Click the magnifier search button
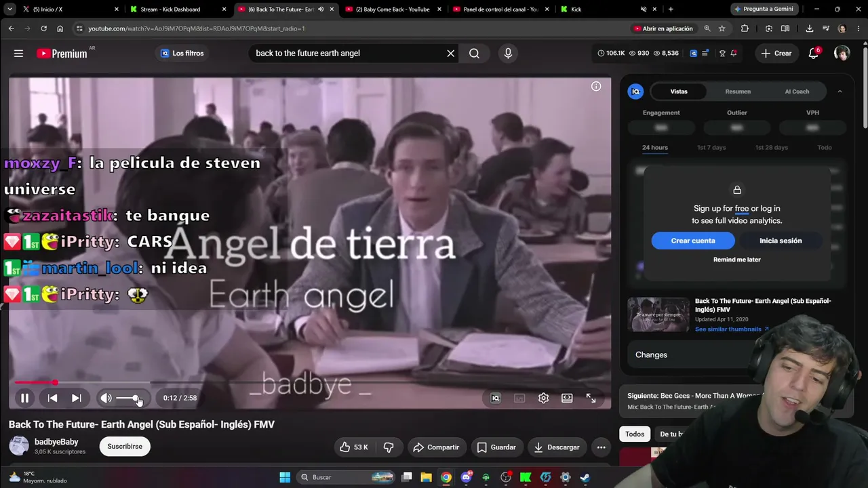This screenshot has width=868, height=488. [474, 54]
